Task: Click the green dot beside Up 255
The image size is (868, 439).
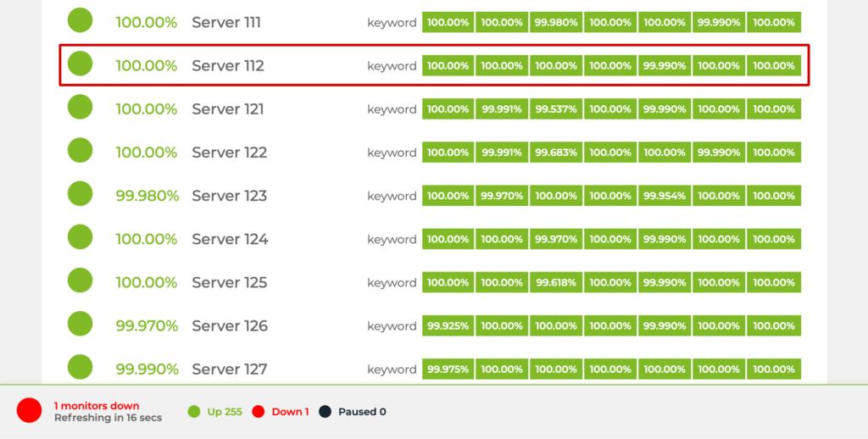Action: pyautogui.click(x=193, y=412)
